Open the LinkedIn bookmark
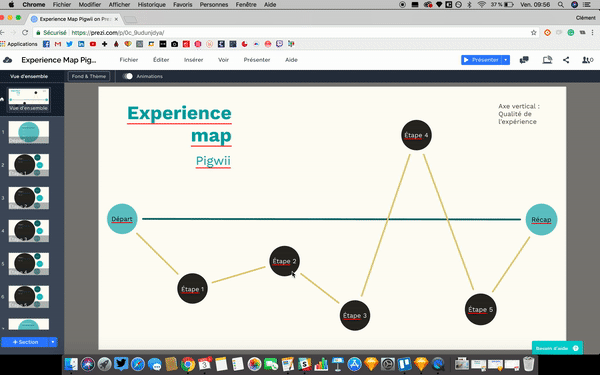Image resolution: width=600 pixels, height=375 pixels. pyautogui.click(x=81, y=44)
